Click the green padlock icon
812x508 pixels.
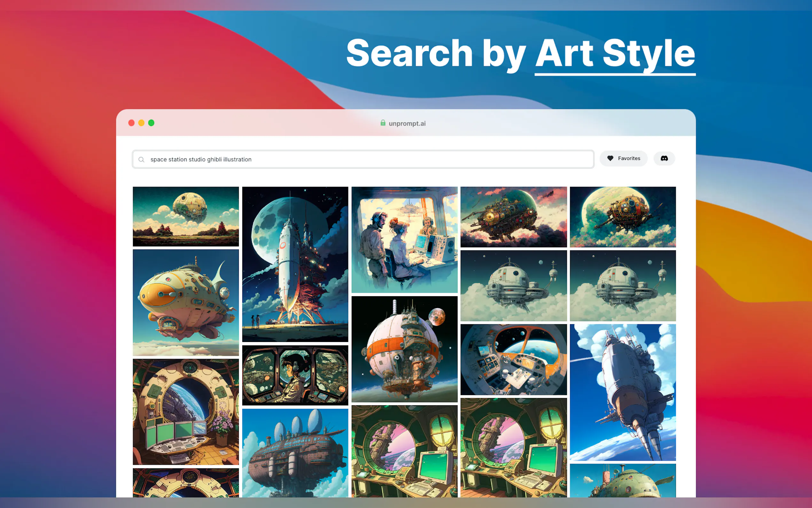tap(383, 123)
